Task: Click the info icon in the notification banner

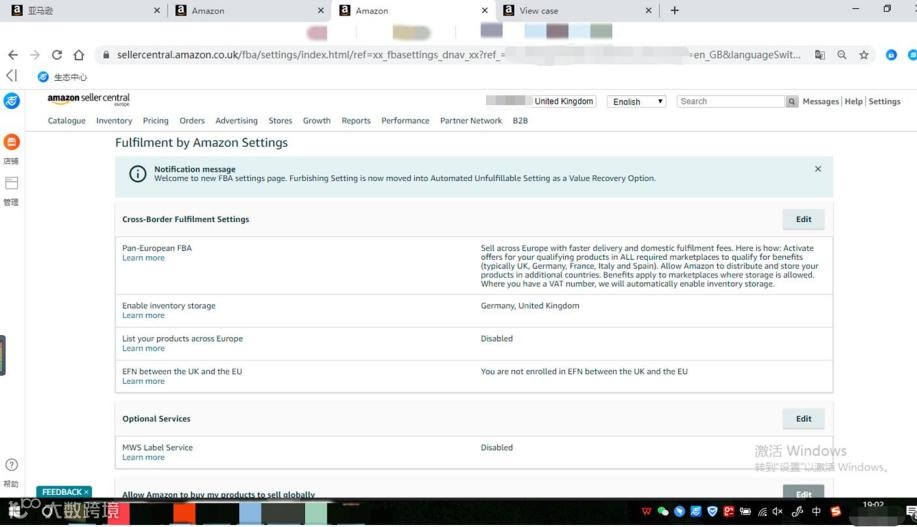Action: pyautogui.click(x=137, y=174)
